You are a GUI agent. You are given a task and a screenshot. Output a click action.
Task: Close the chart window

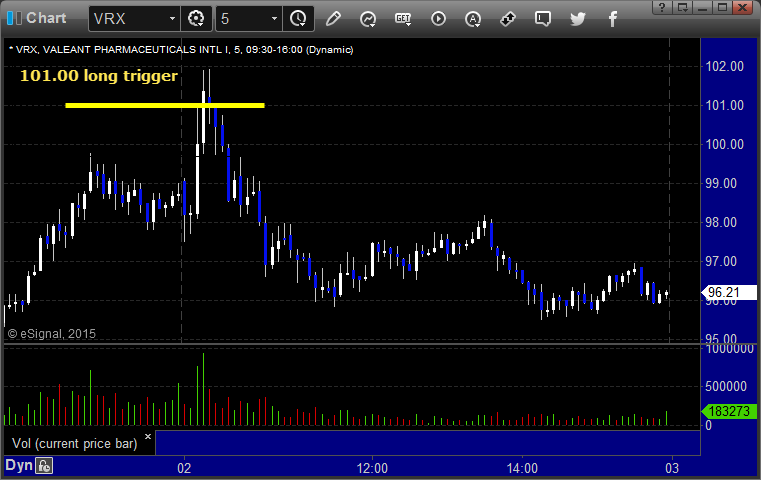coord(743,7)
